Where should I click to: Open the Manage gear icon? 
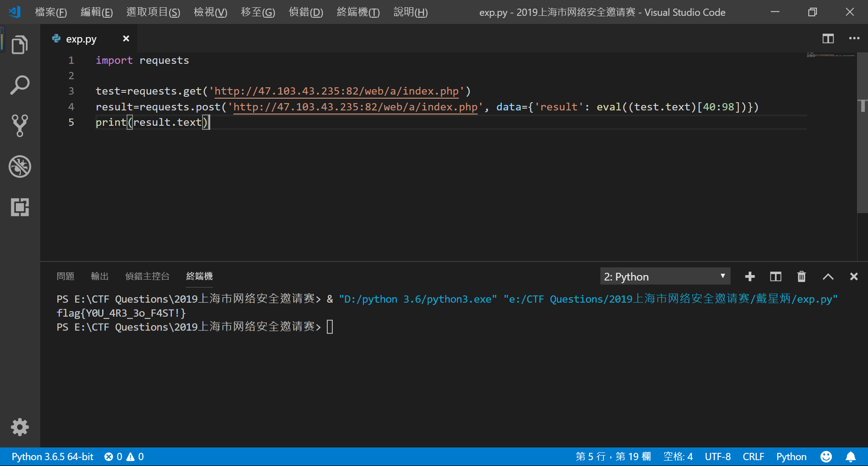tap(20, 427)
